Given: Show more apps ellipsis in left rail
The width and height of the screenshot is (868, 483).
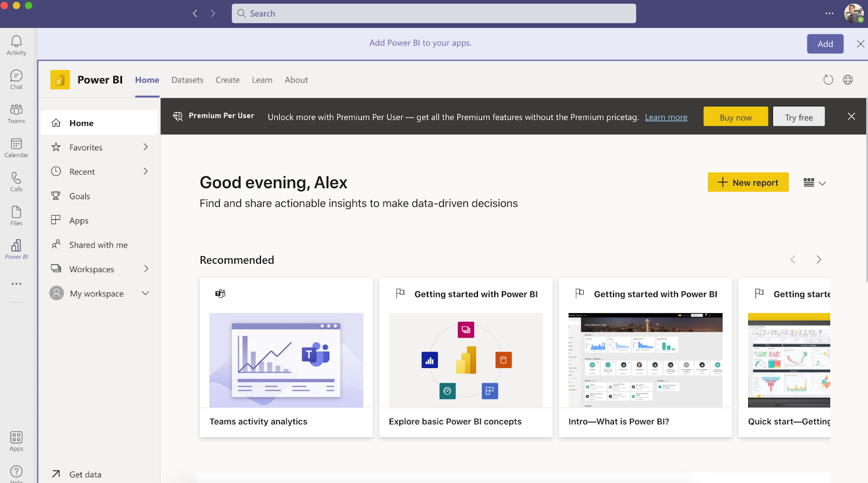Looking at the screenshot, I should (x=16, y=284).
